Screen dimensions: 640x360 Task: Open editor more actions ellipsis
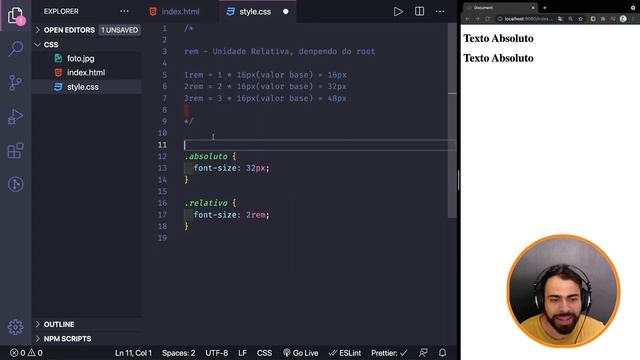point(440,11)
